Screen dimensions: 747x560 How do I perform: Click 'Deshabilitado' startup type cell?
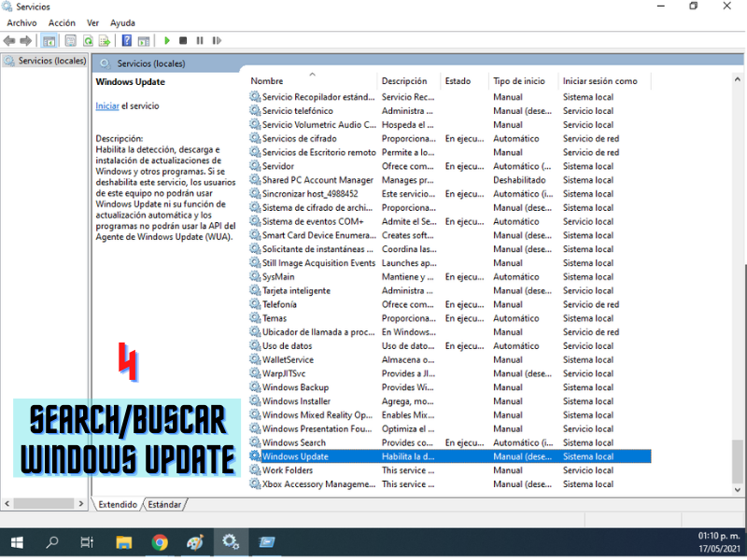point(519,180)
